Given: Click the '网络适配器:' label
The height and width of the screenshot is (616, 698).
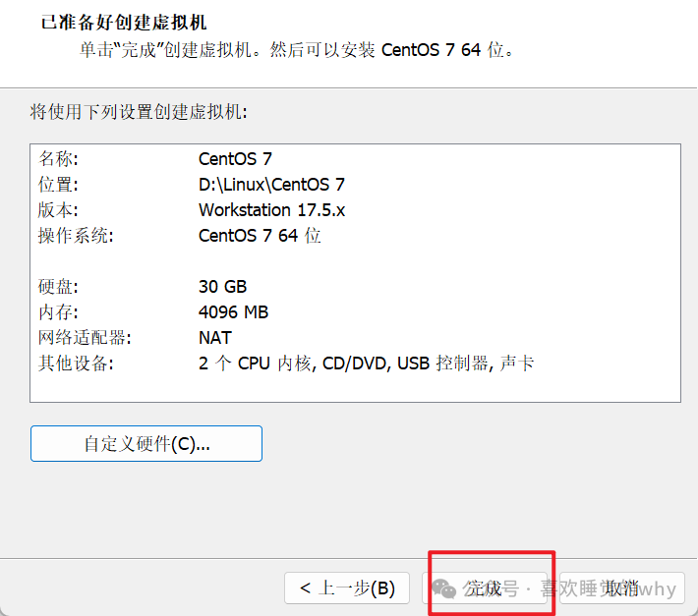Looking at the screenshot, I should pyautogui.click(x=85, y=338).
